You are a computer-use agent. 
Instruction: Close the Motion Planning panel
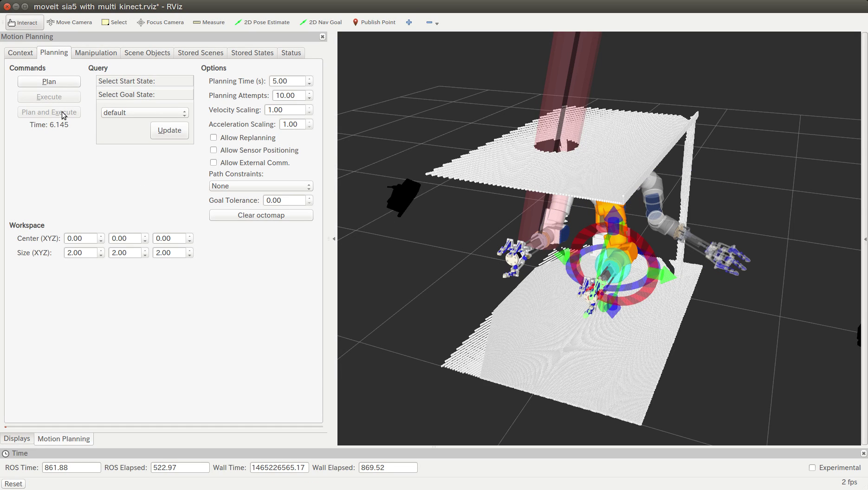pos(323,37)
